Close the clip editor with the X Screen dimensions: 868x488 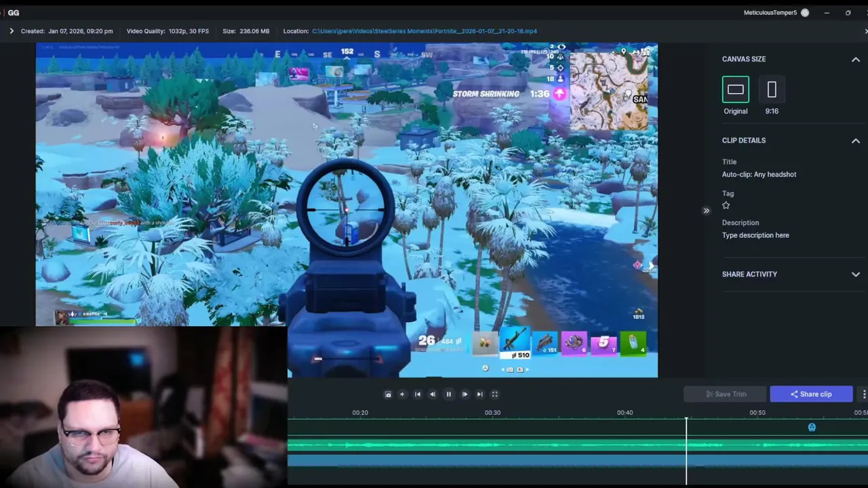point(866,31)
